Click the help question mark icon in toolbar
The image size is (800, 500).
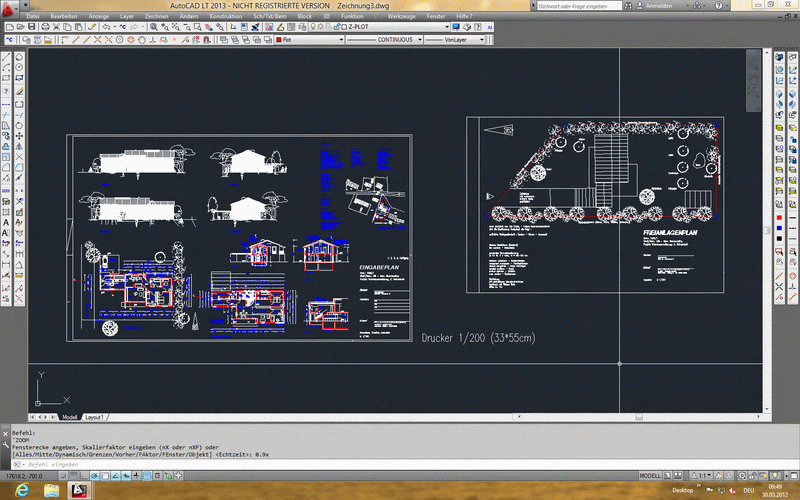(478, 27)
